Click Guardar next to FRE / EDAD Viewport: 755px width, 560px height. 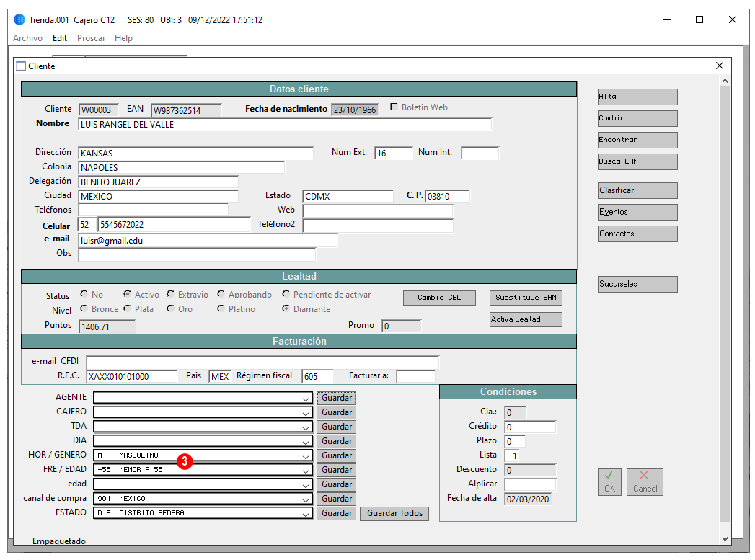click(337, 470)
